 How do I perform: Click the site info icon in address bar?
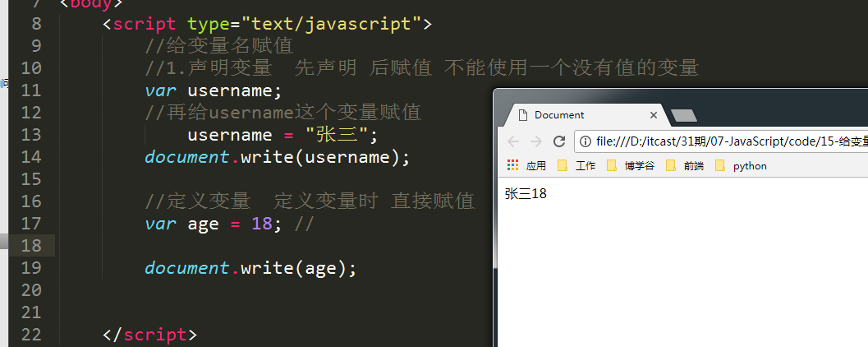[x=586, y=141]
